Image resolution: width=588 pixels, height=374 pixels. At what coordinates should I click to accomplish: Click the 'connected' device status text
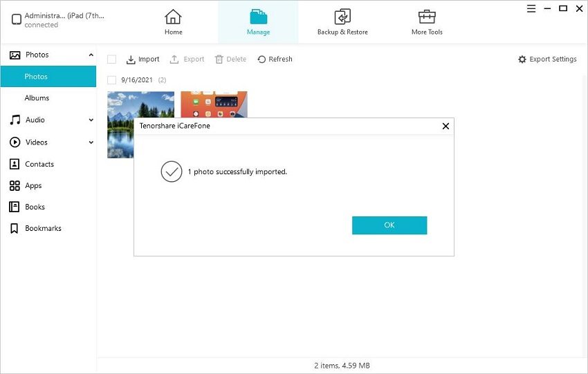coord(42,25)
